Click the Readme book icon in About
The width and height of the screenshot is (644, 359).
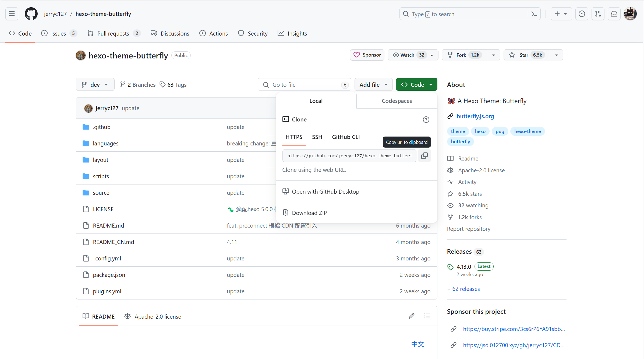pyautogui.click(x=450, y=158)
